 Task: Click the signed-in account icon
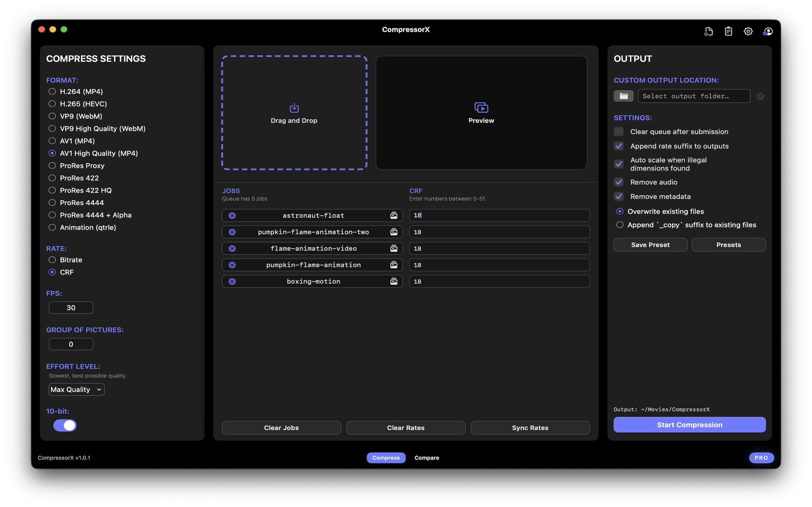pos(768,31)
